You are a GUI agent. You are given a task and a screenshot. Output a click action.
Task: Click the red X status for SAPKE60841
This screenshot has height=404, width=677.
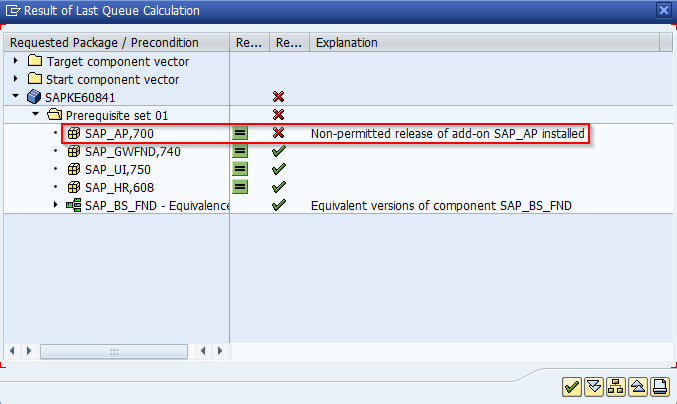278,97
